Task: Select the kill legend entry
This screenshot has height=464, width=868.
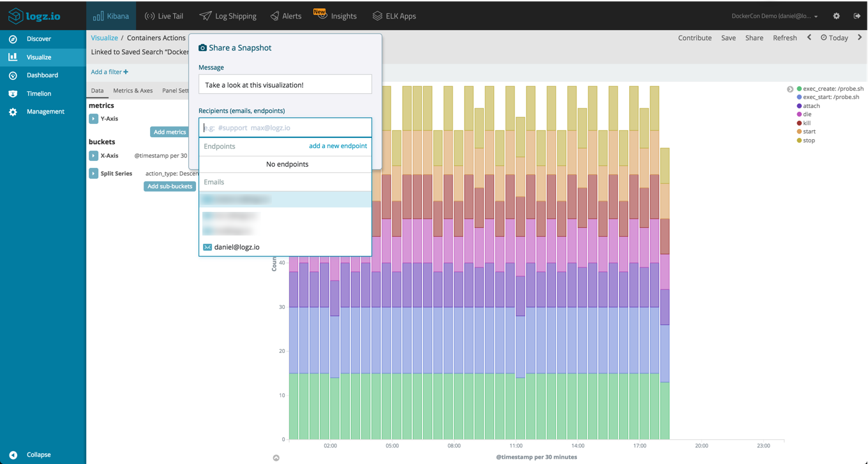Action: tap(804, 123)
